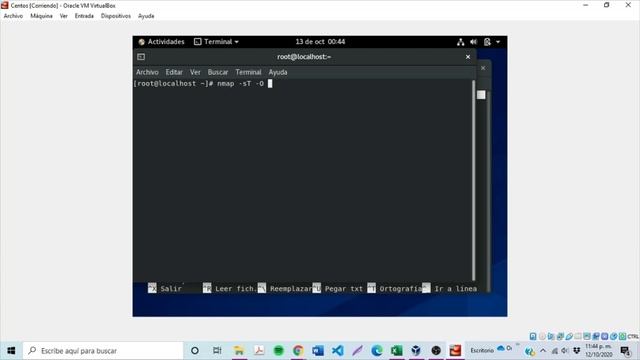Expand the GNOME system menu arrow

[x=498, y=42]
